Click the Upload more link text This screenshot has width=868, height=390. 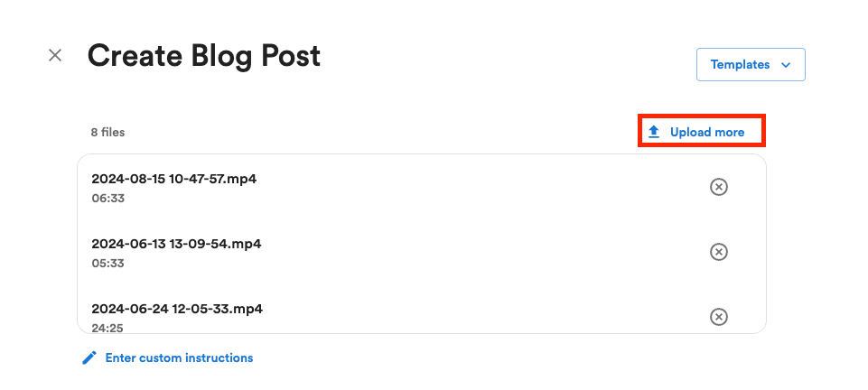click(707, 132)
